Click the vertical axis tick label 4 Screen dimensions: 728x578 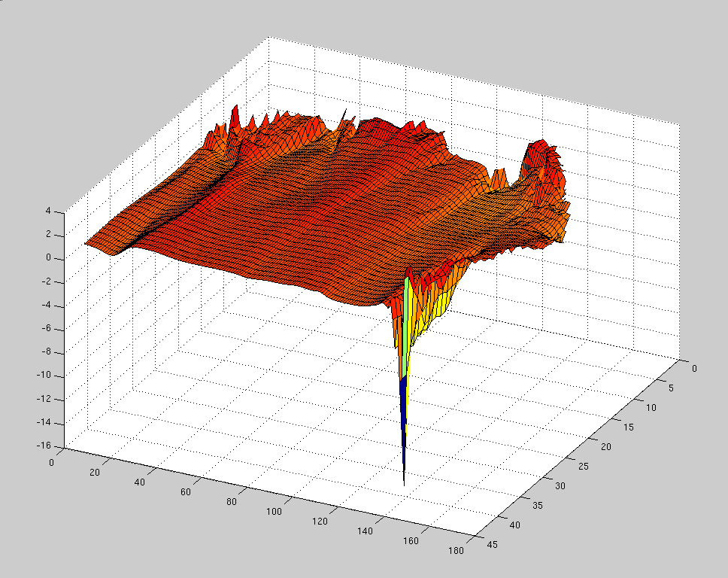(x=47, y=211)
